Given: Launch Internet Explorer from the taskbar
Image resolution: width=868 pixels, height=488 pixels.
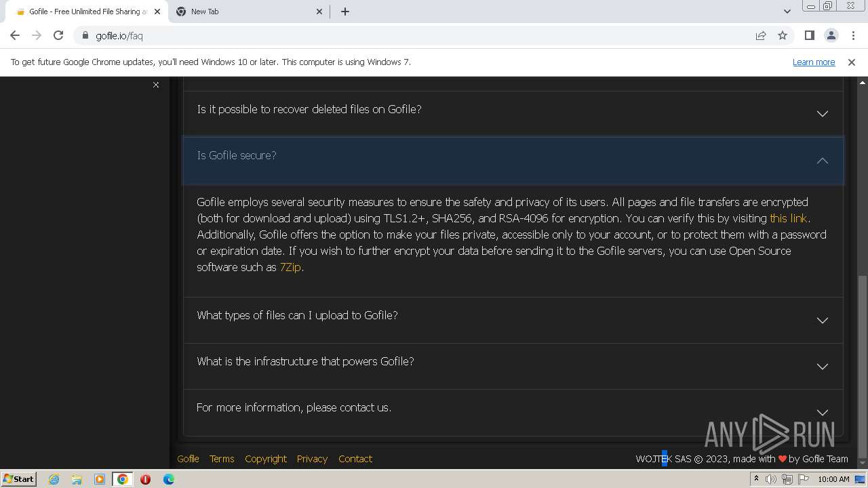Looking at the screenshot, I should tap(54, 479).
